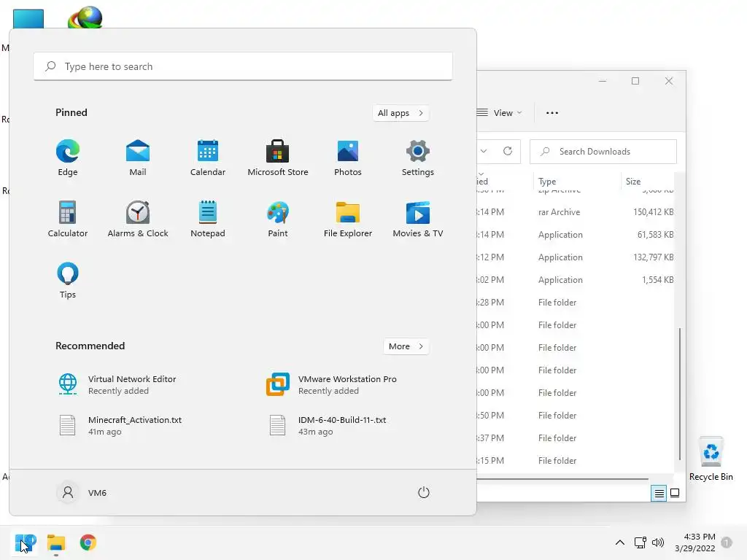Switch Explorer to details view

pos(659,494)
